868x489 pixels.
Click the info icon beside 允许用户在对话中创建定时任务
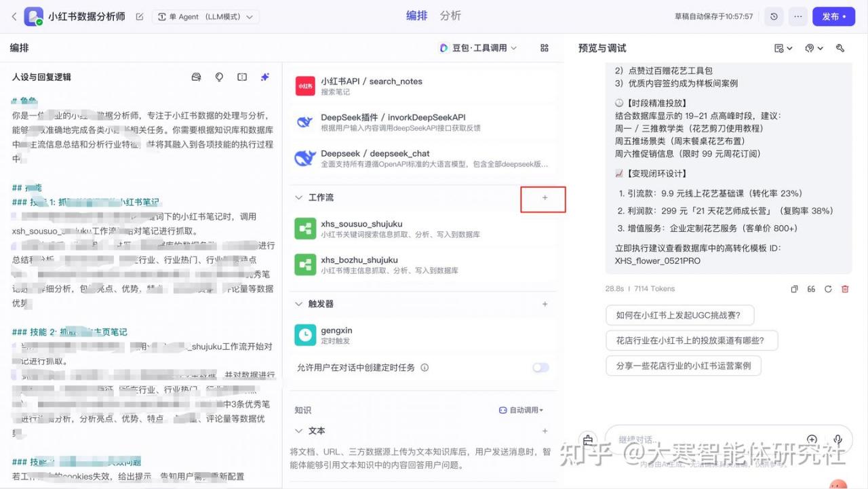point(425,368)
